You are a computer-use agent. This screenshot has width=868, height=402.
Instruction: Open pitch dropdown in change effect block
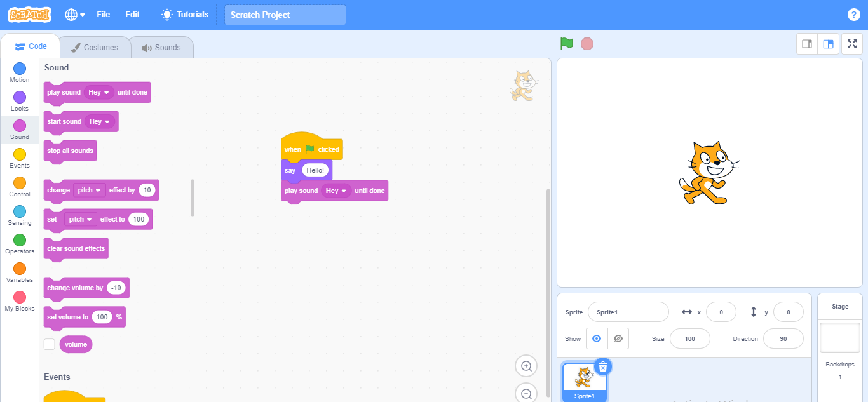[x=90, y=190]
